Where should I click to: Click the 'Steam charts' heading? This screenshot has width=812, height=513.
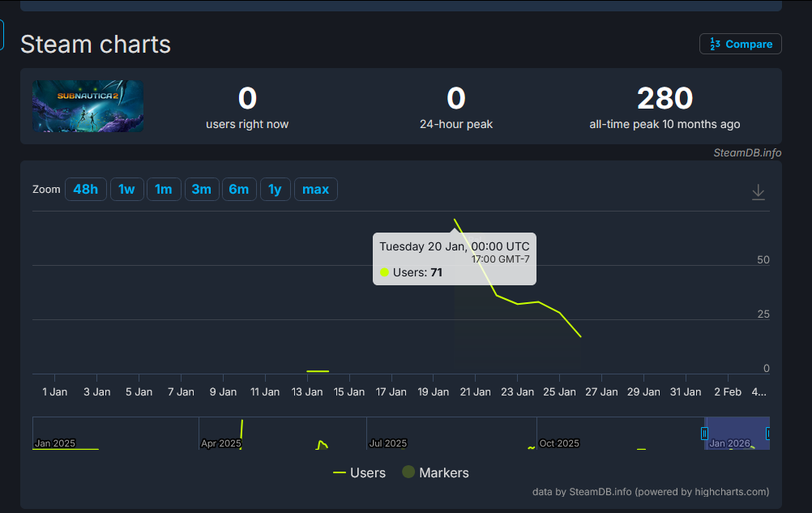coord(96,44)
